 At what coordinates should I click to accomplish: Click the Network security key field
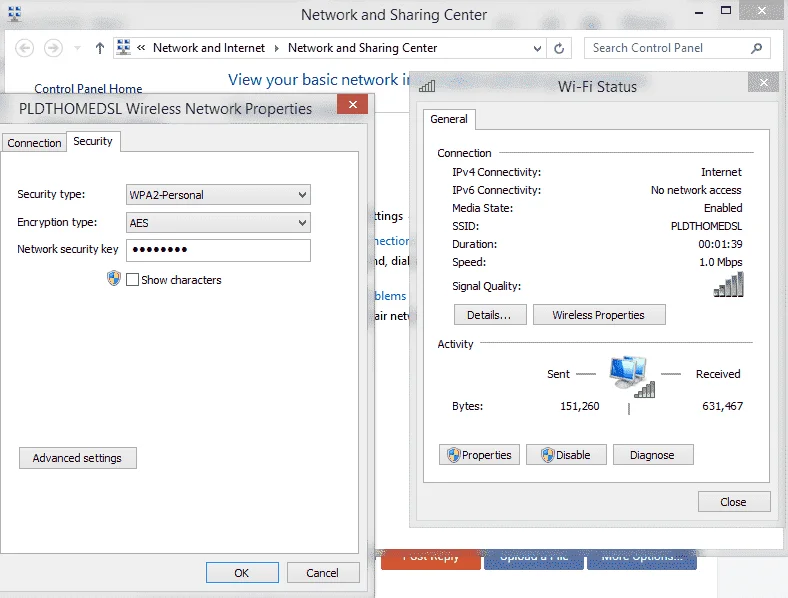click(218, 250)
